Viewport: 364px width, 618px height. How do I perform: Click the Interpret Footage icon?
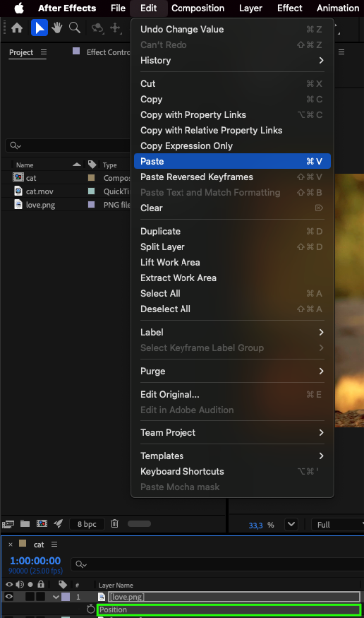(x=8, y=524)
